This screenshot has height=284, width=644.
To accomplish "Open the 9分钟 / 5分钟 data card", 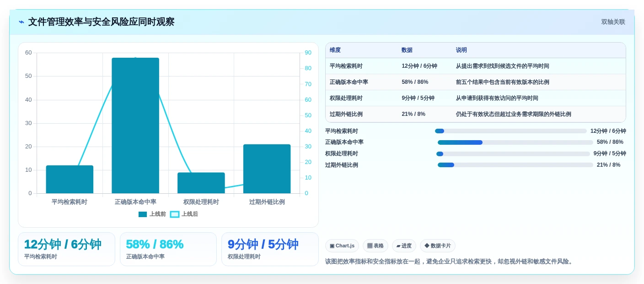I will click(x=270, y=249).
